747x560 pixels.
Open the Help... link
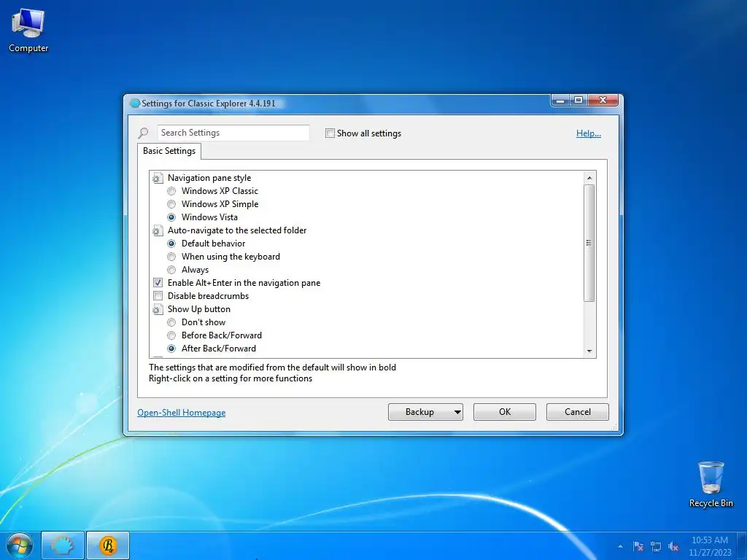(x=589, y=133)
